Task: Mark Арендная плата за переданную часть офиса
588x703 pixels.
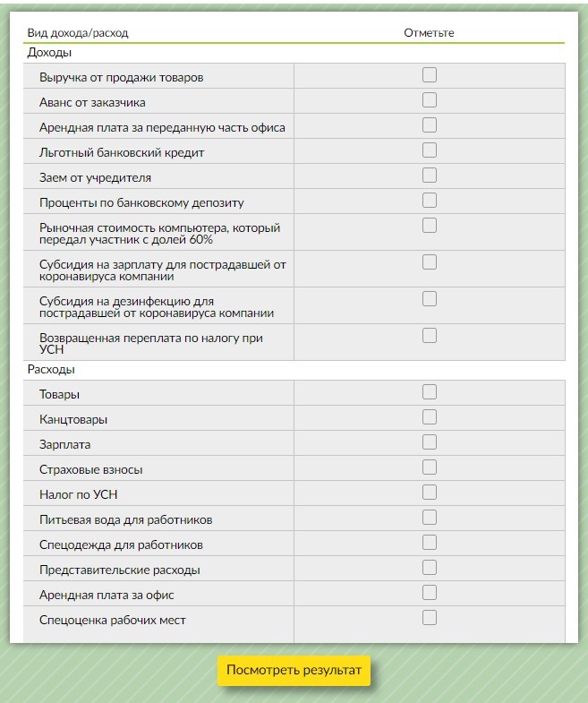Action: pyautogui.click(x=430, y=125)
